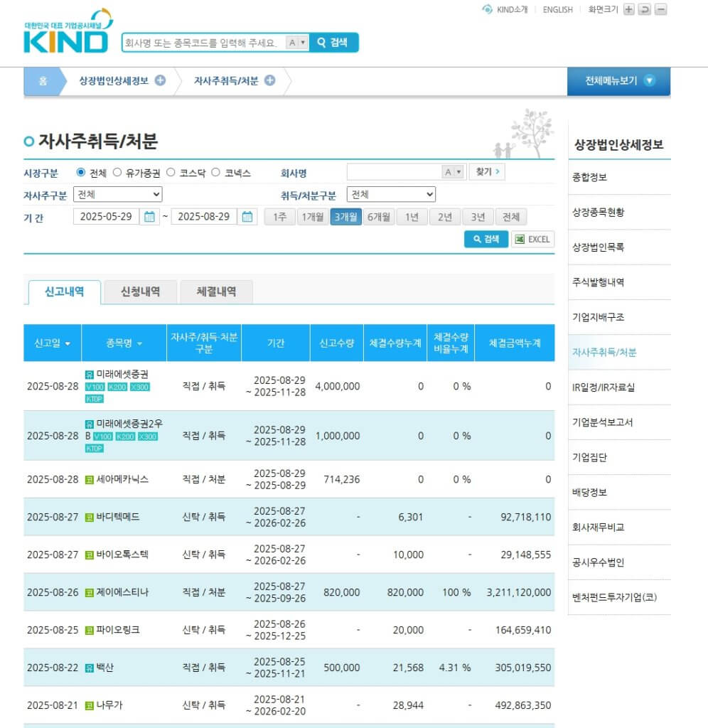Expand plus icon beside 자사주취득/처분 breadcrumb
Screen dimensions: 708x728
(x=269, y=80)
